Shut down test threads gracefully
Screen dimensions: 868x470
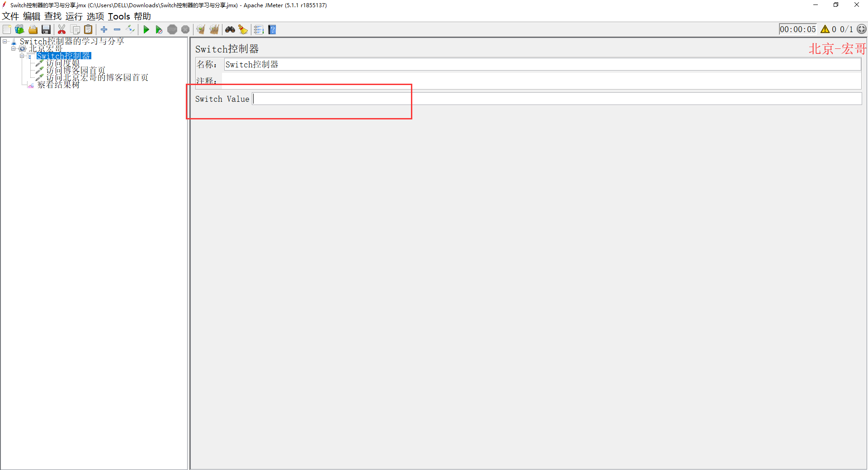point(185,29)
